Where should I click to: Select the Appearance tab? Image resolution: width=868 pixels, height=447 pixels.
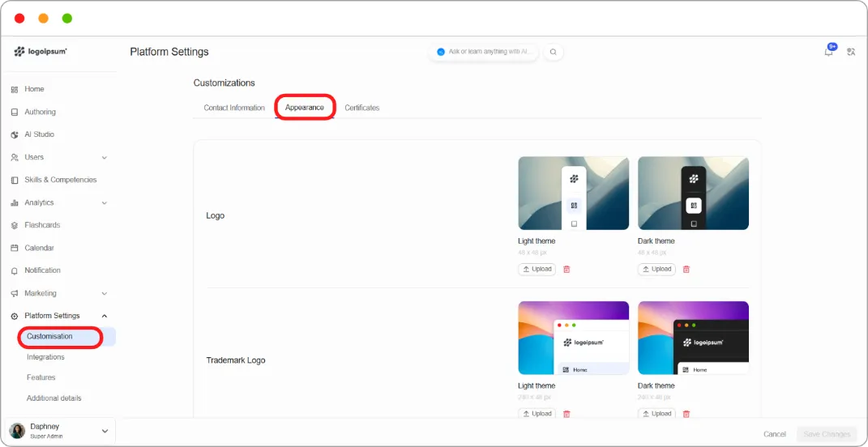(305, 108)
